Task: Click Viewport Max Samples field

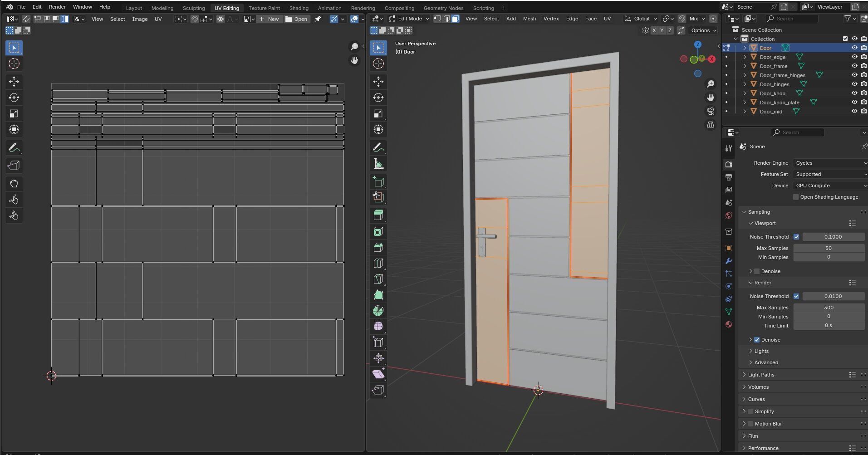Action: tap(829, 248)
